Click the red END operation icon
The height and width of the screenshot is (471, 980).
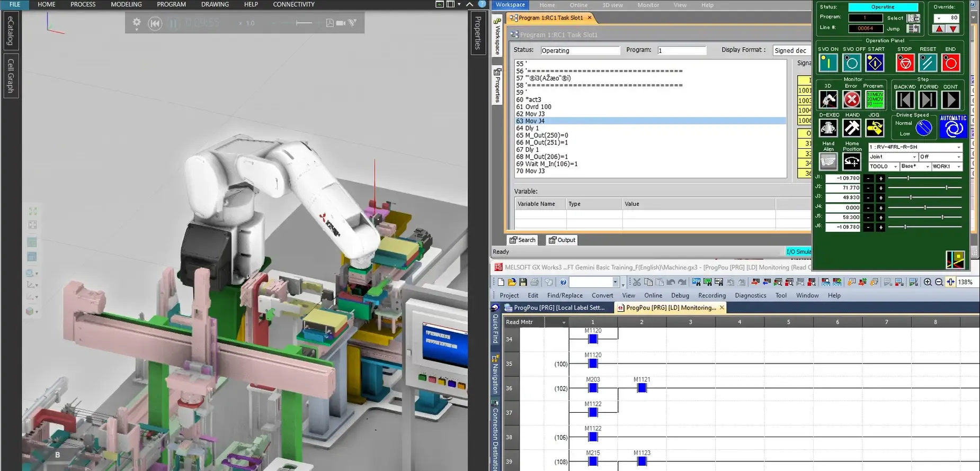[x=951, y=63]
